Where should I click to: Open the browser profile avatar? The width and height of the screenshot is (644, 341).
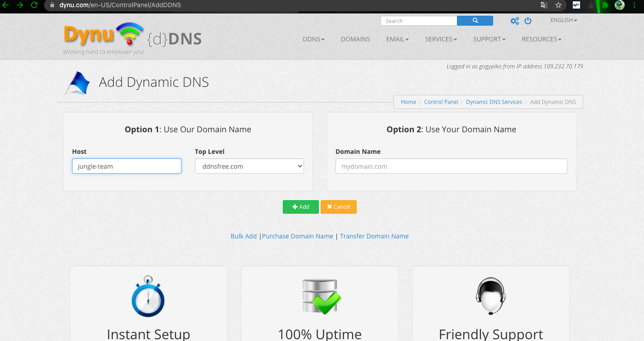[620, 5]
